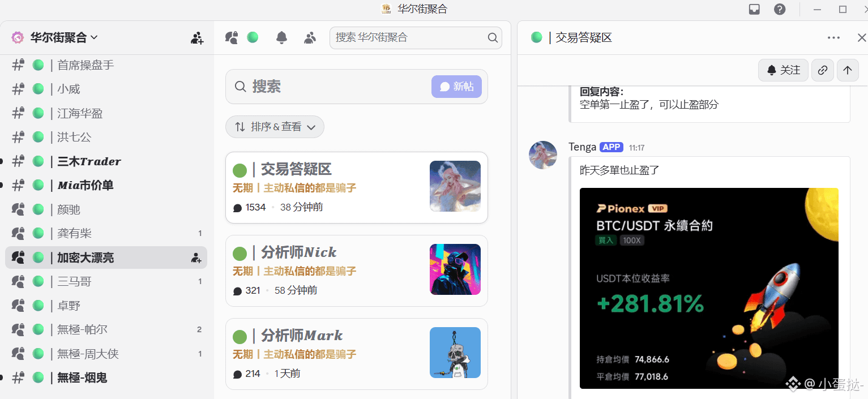
Task: Click the forum icon beside 颜驰
Action: pos(18,209)
